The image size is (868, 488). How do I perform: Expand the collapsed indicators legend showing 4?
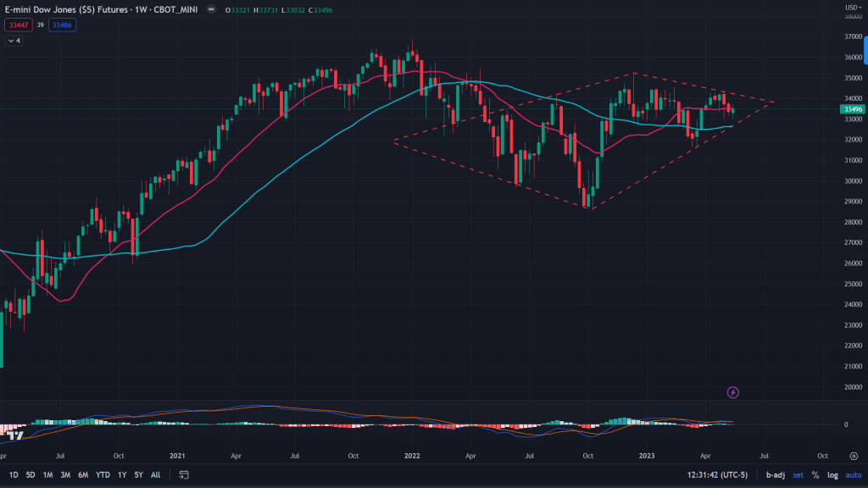(14, 40)
